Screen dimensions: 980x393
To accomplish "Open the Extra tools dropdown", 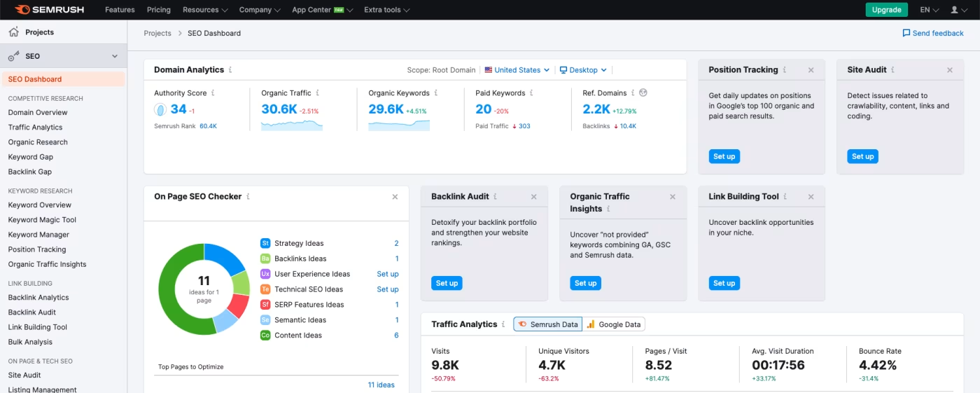I will click(387, 10).
